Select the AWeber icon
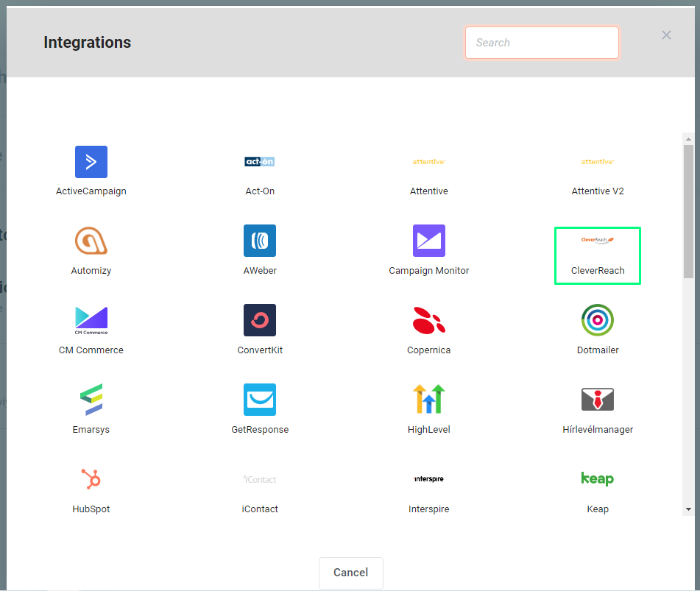 tap(260, 241)
